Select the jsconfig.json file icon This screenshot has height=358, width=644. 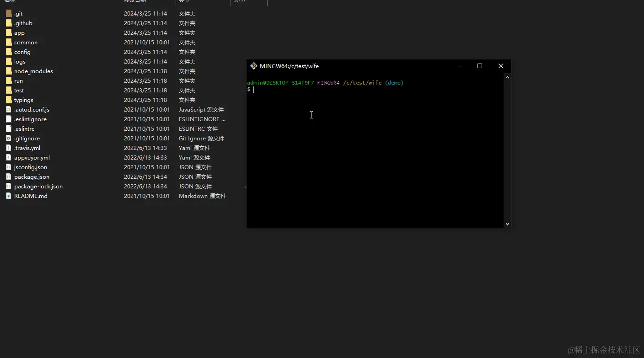click(x=9, y=167)
